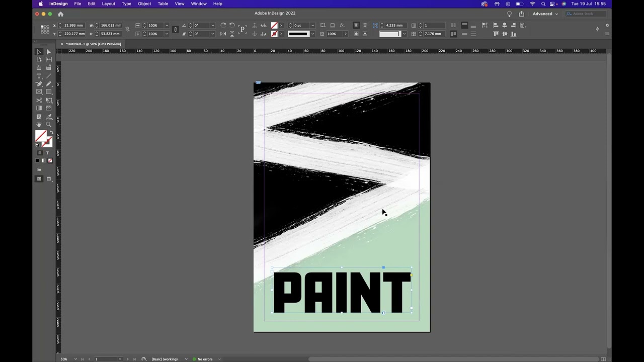Select the Hand tool
This screenshot has width=644, height=362.
coord(39,125)
